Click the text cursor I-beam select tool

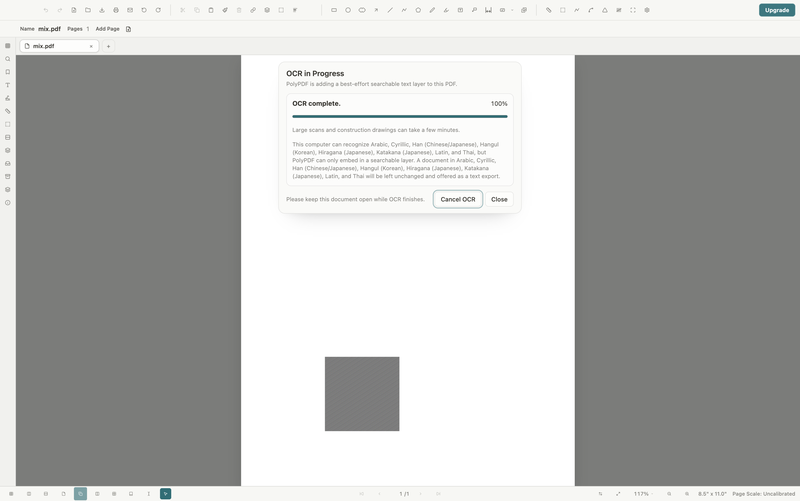[x=148, y=494]
